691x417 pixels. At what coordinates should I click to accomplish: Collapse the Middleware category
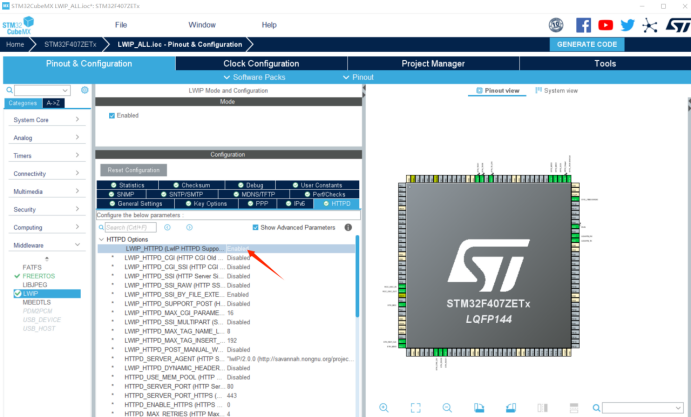(x=46, y=245)
